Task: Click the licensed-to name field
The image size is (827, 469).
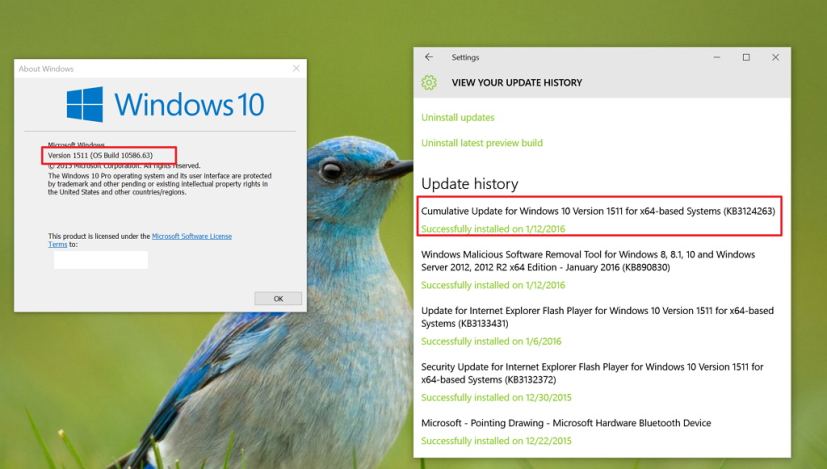Action: (x=101, y=260)
